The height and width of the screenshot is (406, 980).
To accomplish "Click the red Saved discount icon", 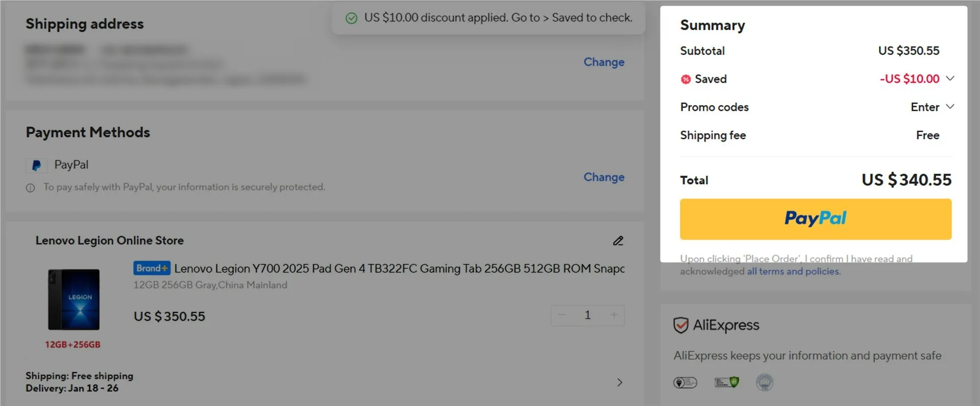I will click(x=686, y=79).
